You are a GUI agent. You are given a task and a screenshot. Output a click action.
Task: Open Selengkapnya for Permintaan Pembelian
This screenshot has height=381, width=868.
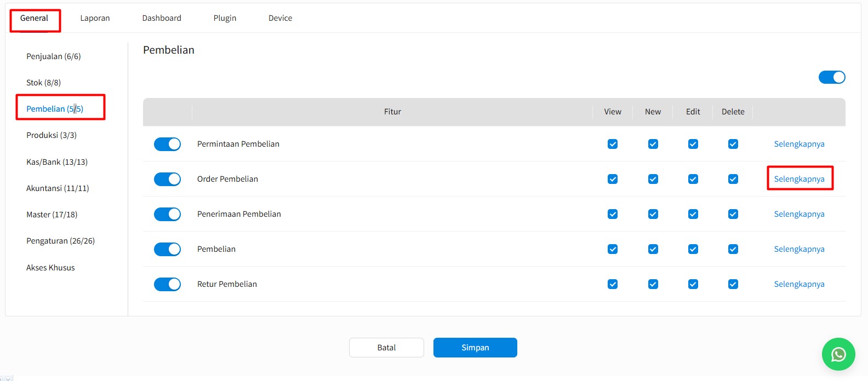tap(799, 144)
